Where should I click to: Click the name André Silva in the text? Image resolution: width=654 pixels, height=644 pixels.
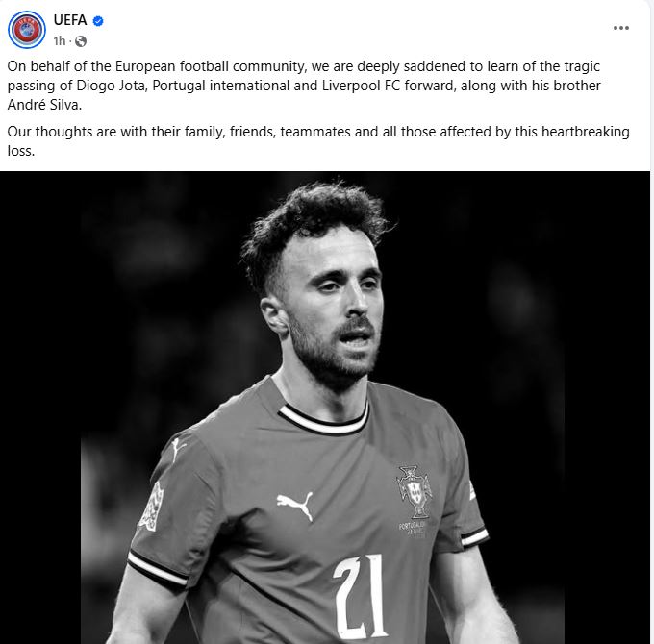pos(44,105)
